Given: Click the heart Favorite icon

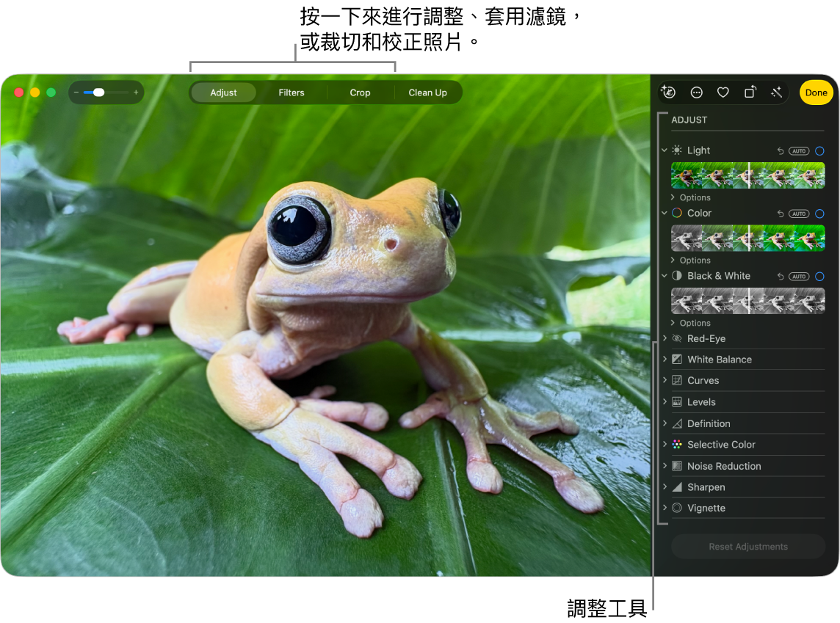Looking at the screenshot, I should point(723,92).
